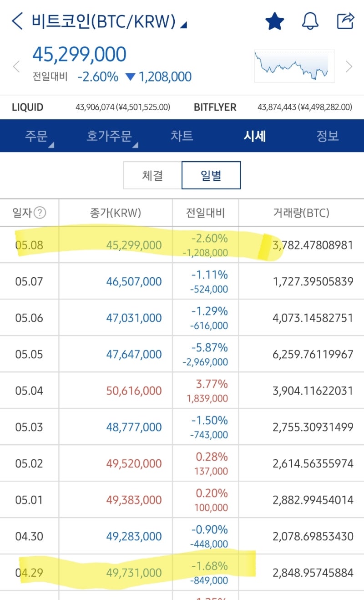Viewport: 364px width, 600px height.
Task: Open price alerts via the bell icon
Action: (311, 20)
